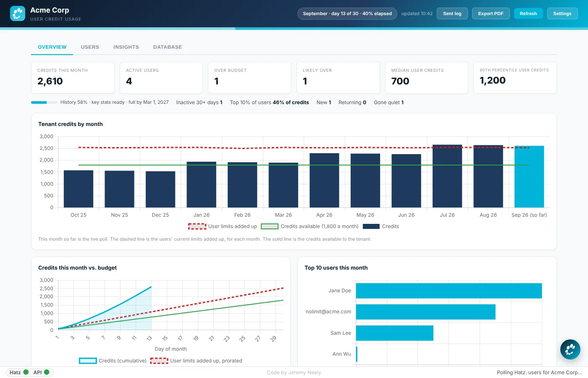Open the Users tab

pos(90,47)
